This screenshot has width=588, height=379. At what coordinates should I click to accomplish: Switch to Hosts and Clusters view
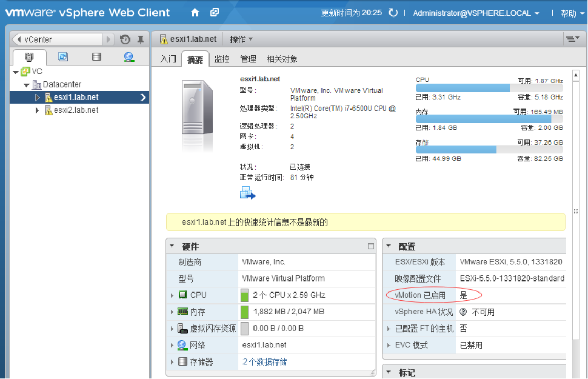[29, 57]
